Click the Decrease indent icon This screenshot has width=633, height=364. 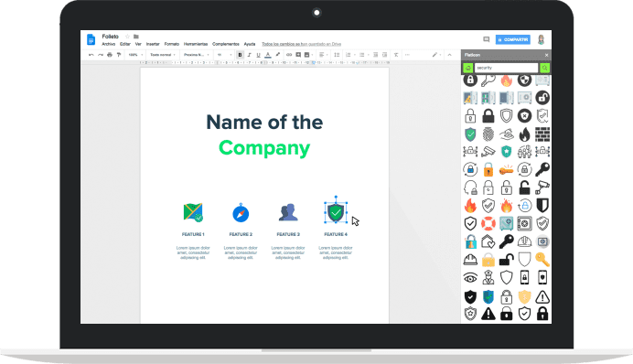[x=375, y=55]
